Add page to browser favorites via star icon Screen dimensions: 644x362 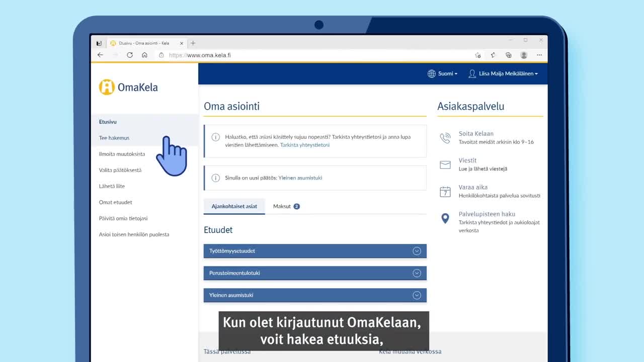[x=478, y=55]
